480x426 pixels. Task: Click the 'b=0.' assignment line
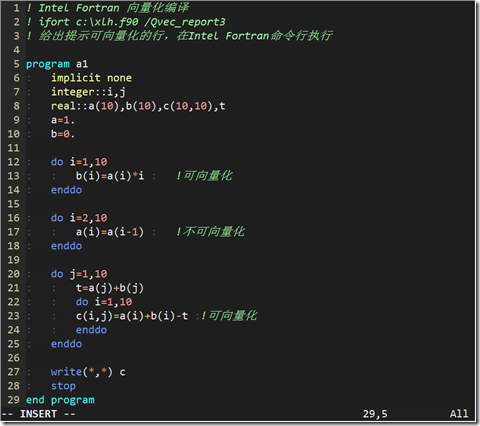point(63,134)
